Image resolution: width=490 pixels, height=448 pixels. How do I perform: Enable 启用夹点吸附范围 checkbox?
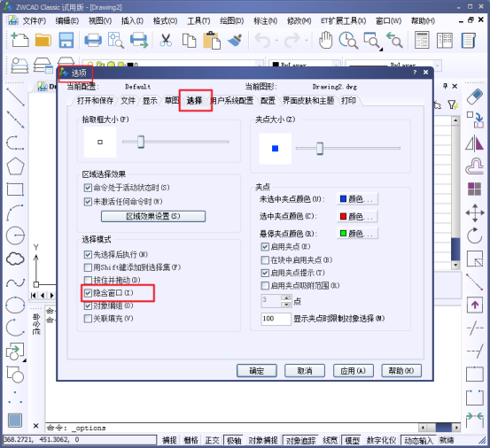coord(265,286)
